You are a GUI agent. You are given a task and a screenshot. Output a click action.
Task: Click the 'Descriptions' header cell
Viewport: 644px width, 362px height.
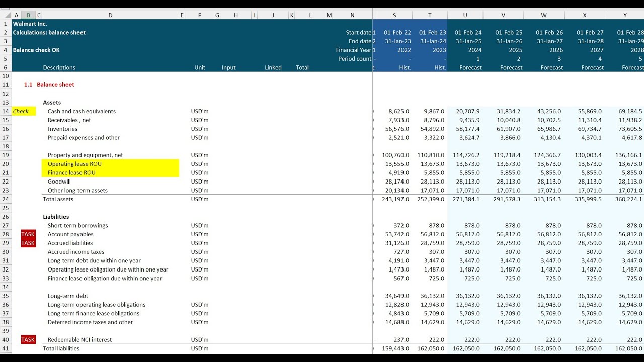[x=59, y=68]
